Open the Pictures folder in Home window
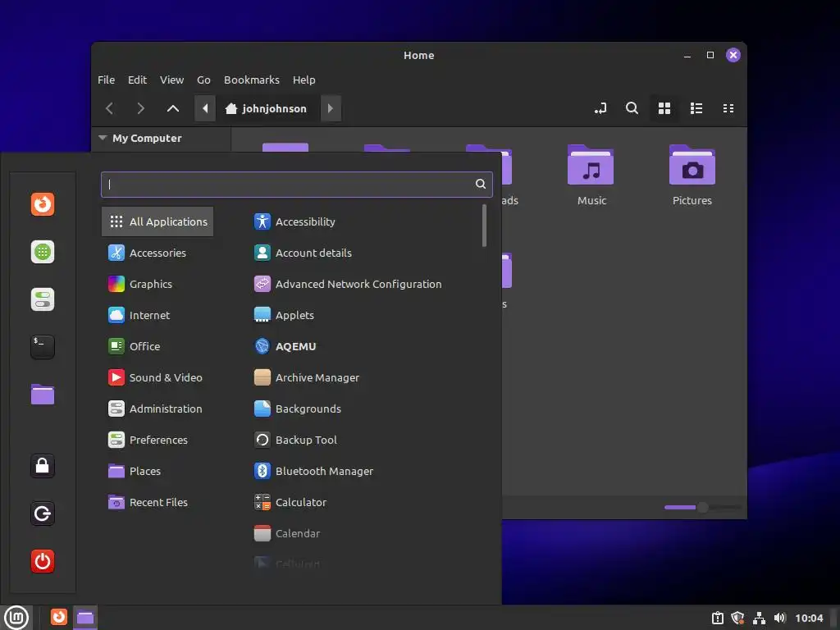 pyautogui.click(x=692, y=176)
